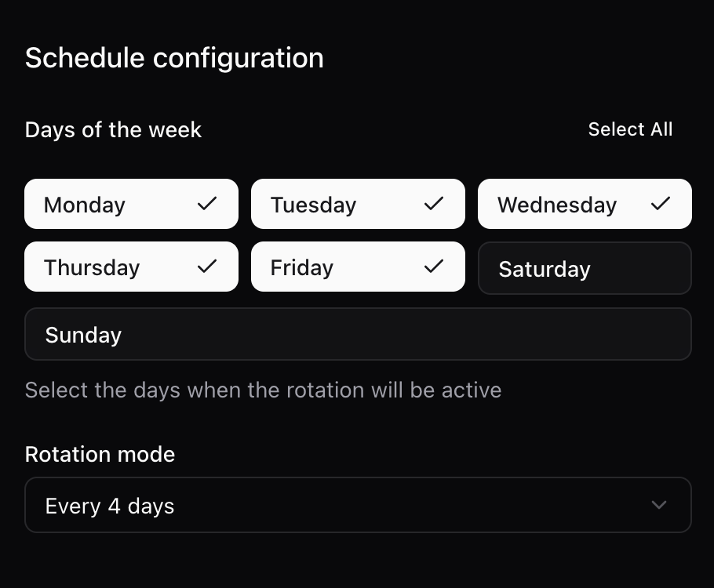
Task: Click the helper text about rotation days
Action: [x=263, y=390]
